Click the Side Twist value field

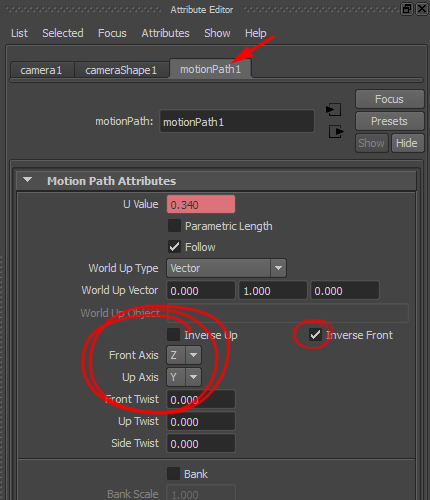coord(201,443)
